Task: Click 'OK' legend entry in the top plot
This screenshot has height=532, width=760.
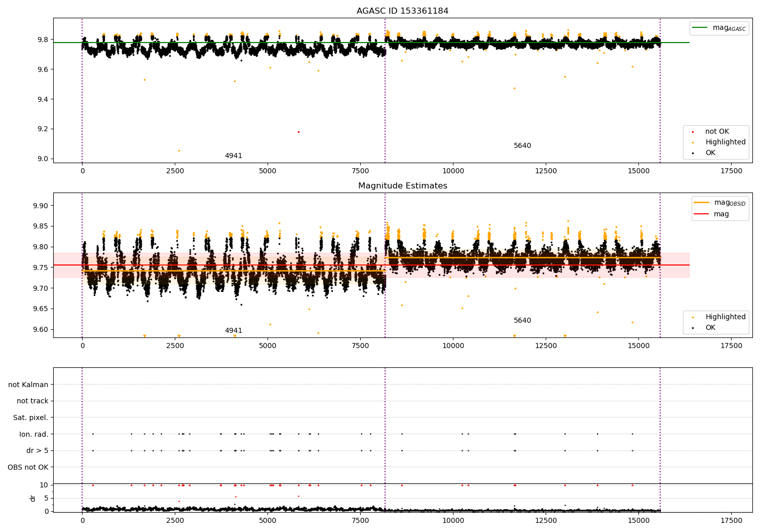Action: point(710,153)
